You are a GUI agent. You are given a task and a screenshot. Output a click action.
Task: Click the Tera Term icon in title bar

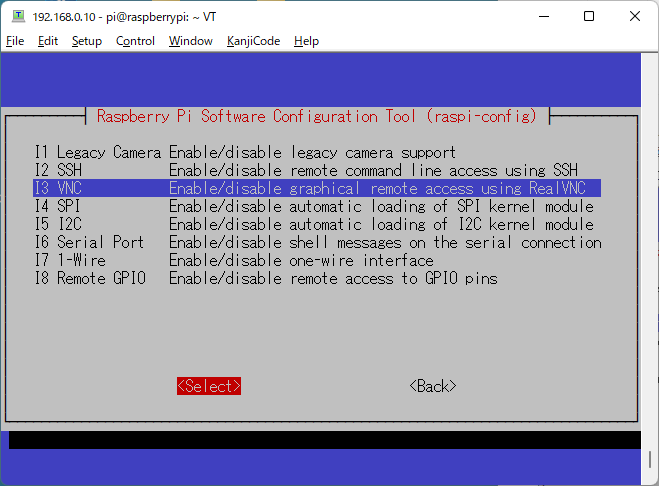pyautogui.click(x=17, y=16)
